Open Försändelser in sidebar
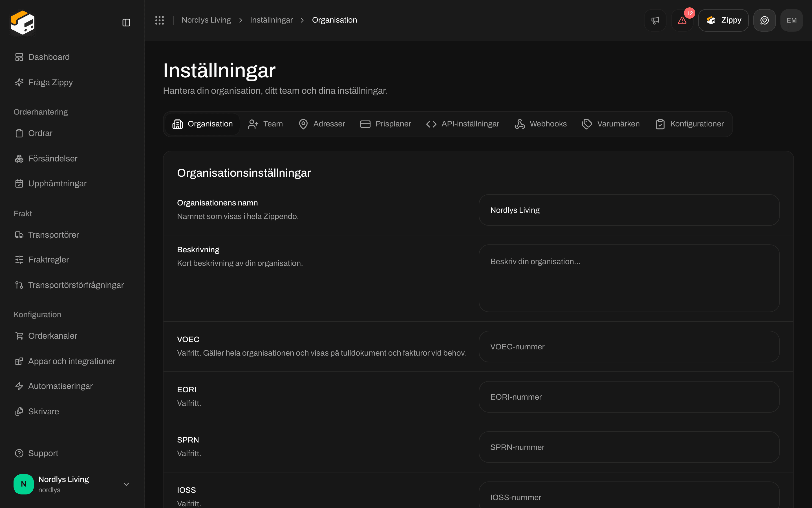This screenshot has width=812, height=508. (72, 159)
